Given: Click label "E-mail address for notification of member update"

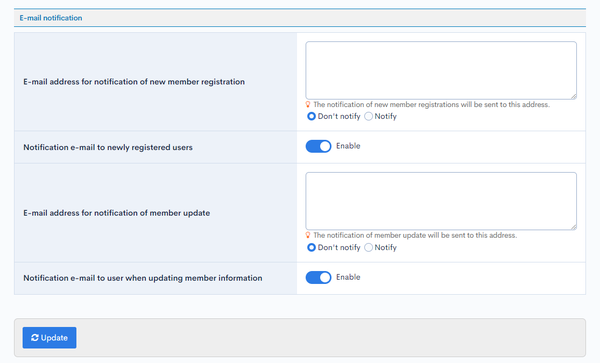Looking at the screenshot, I should coord(117,213).
